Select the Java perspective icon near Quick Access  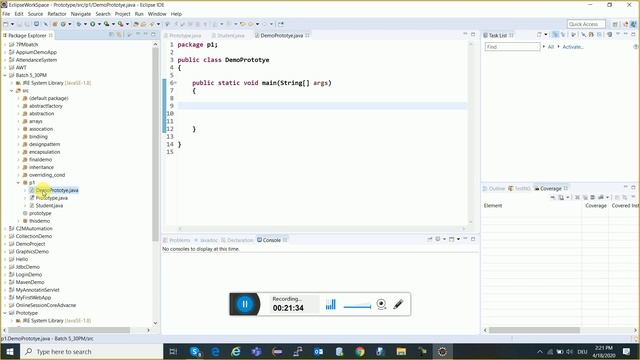(634, 24)
